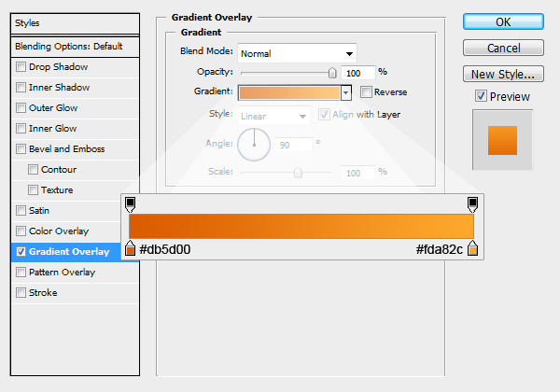Enable the Pattern Overlay checkbox
Viewport: 560px width, 392px height.
(21, 272)
